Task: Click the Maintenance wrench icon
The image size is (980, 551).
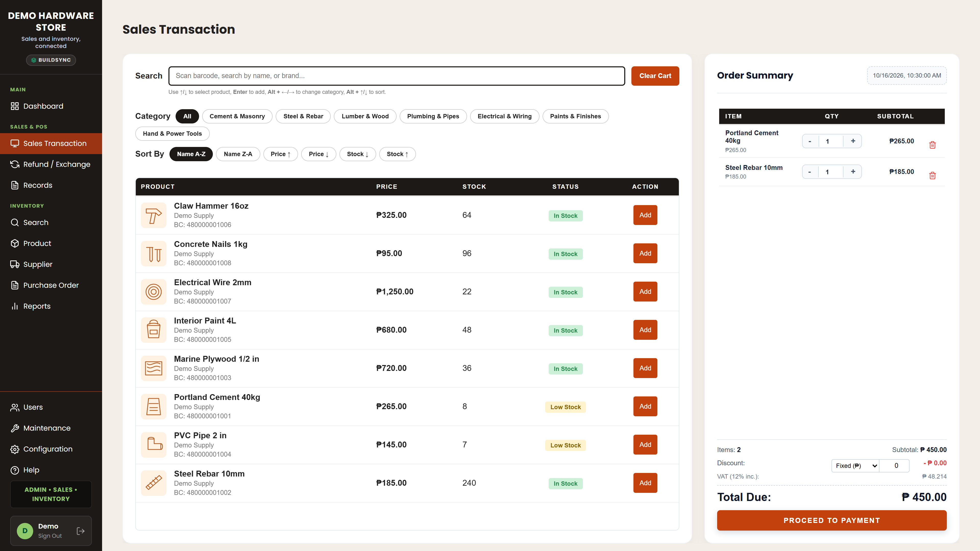Action: coord(15,428)
